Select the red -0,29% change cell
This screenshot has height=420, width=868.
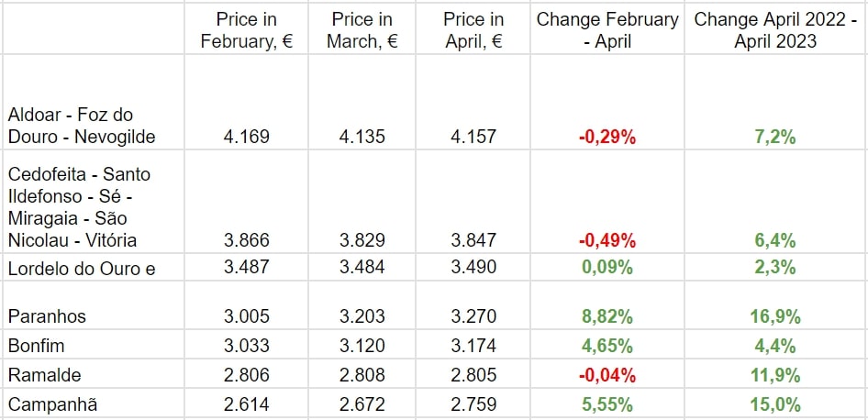(607, 137)
